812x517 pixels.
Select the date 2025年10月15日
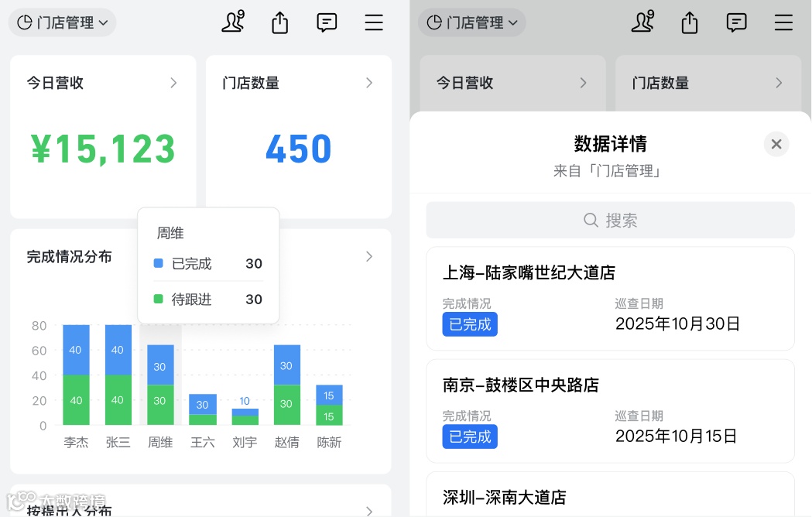[x=677, y=437]
